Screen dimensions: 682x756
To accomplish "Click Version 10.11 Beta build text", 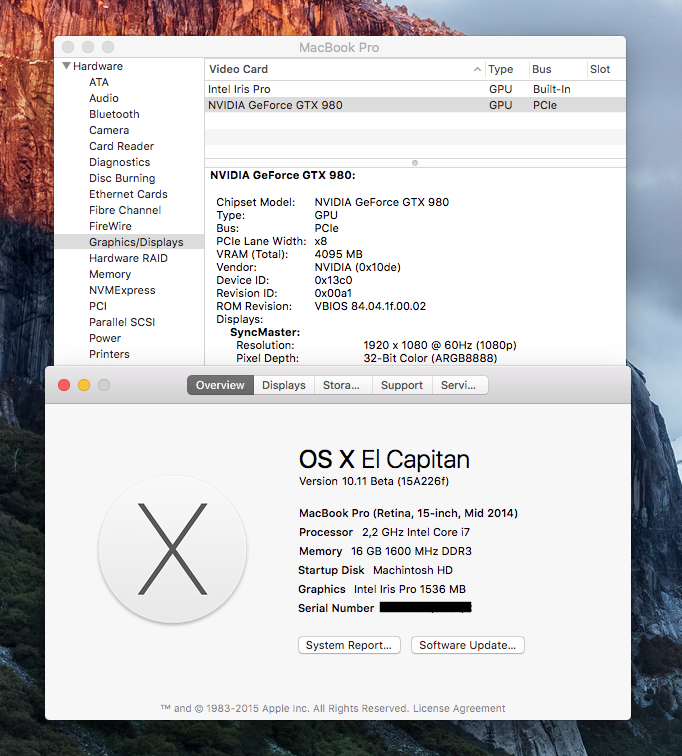I will pyautogui.click(x=374, y=481).
